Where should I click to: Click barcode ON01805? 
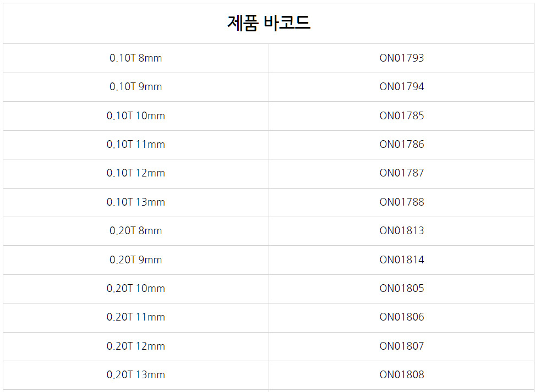tap(402, 289)
